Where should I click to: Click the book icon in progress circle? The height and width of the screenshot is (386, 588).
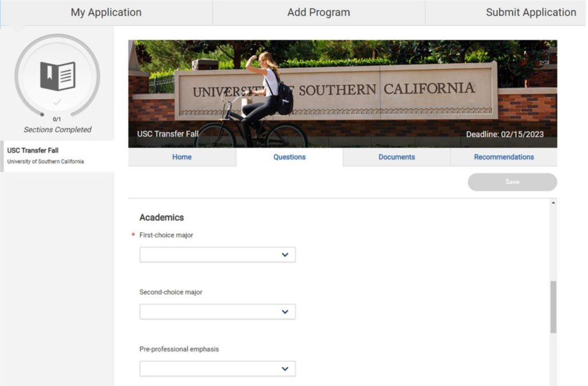point(57,76)
